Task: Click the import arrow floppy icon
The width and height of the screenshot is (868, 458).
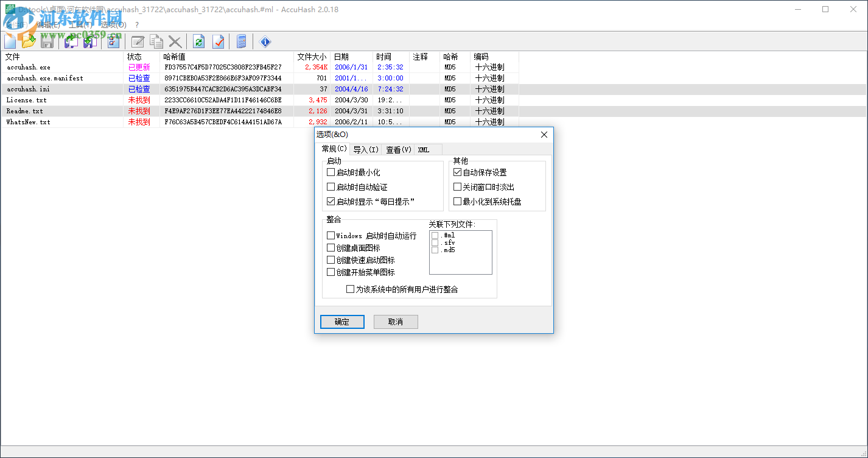Action: click(89, 41)
